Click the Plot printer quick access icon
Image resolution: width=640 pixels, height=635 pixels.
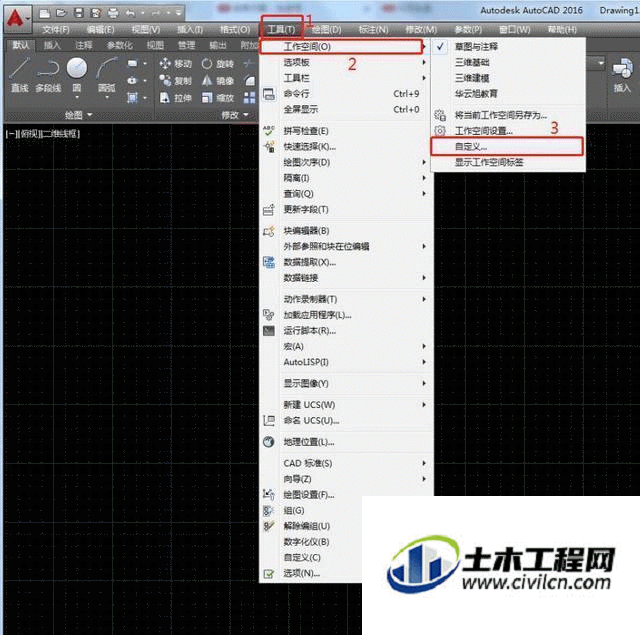[113, 13]
